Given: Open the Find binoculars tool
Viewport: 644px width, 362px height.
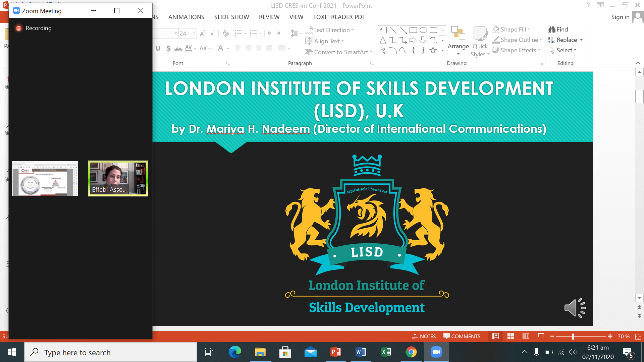Looking at the screenshot, I should [x=558, y=29].
